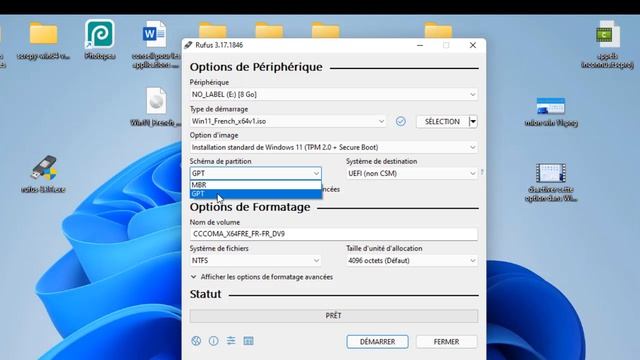Image resolution: width=640 pixels, height=360 pixels.
Task: Open the SÉLECTION button arrow dropdown
Action: point(473,121)
